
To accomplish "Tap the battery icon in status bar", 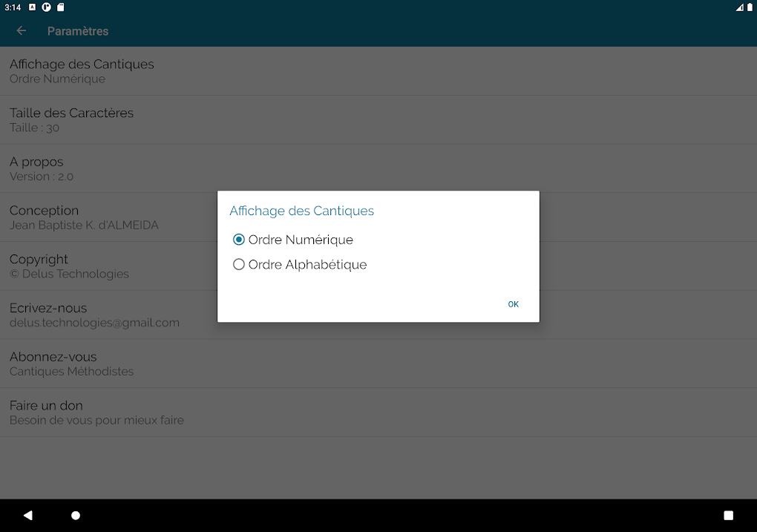I will 749,7.
